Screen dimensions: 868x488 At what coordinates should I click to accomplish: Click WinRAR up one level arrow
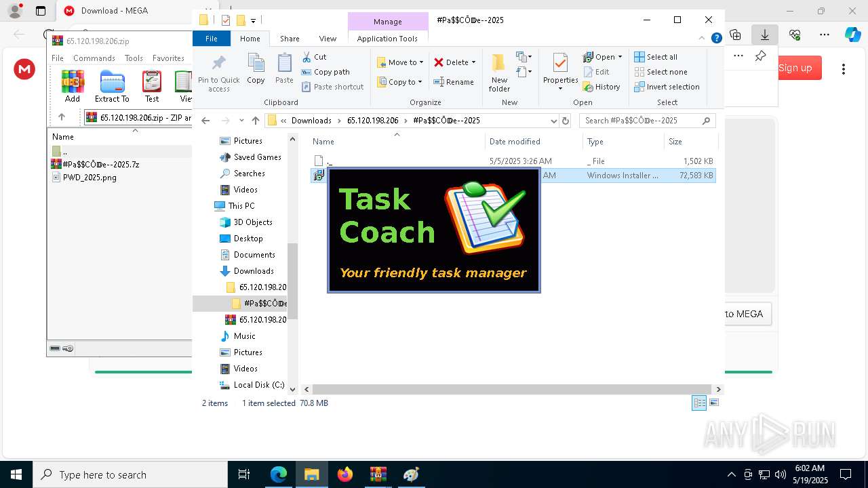(62, 117)
